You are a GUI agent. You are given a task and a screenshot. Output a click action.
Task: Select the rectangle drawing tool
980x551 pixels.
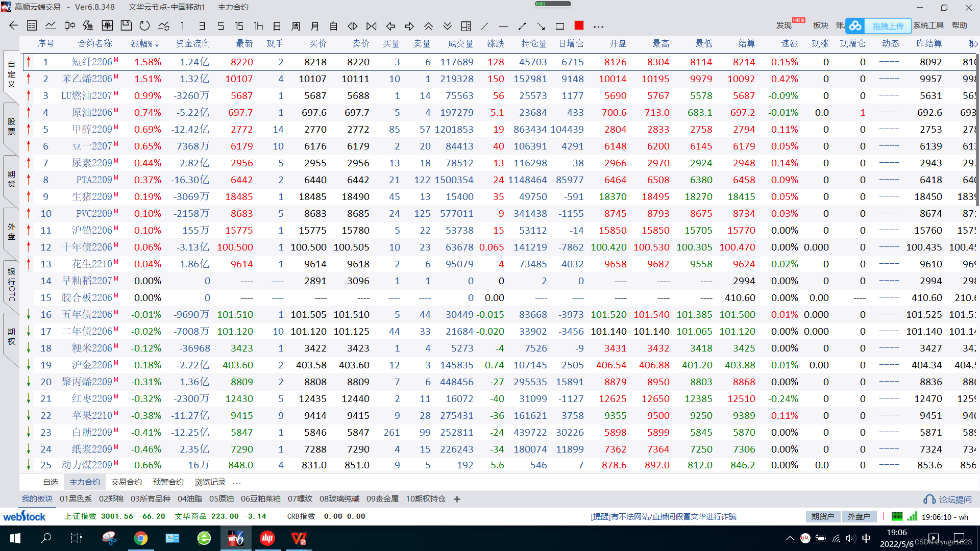pos(560,26)
